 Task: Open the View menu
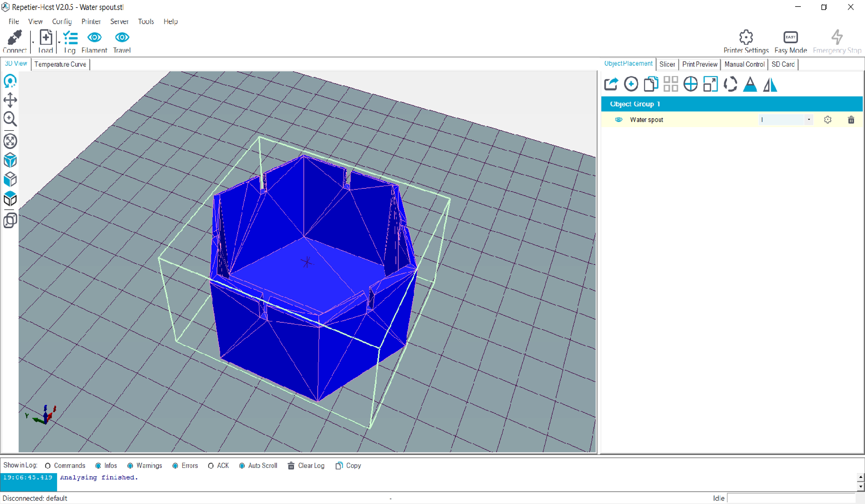pyautogui.click(x=35, y=22)
